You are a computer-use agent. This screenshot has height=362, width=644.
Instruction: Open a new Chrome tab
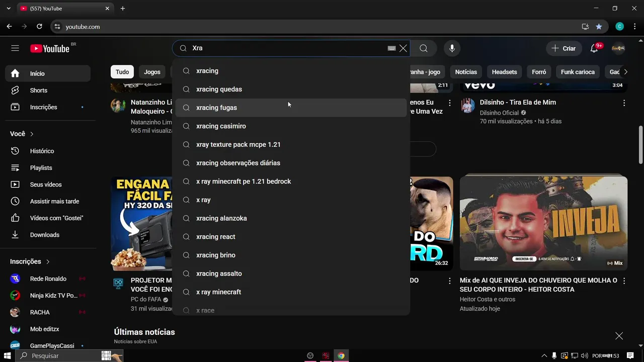(123, 9)
